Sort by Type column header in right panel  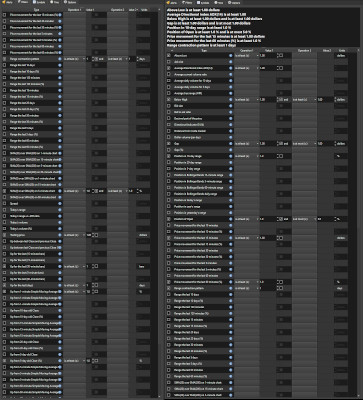pos(204,50)
